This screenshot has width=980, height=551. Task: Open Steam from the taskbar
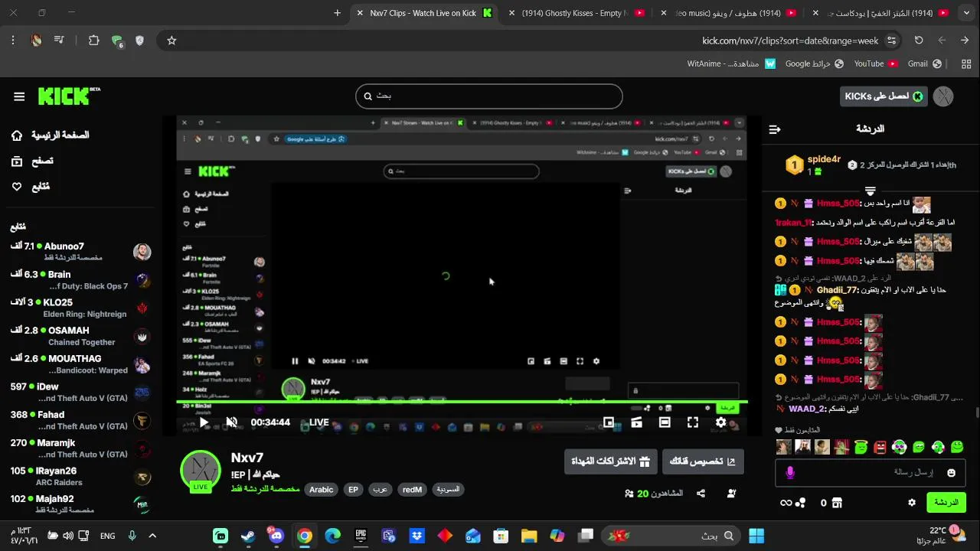248,536
